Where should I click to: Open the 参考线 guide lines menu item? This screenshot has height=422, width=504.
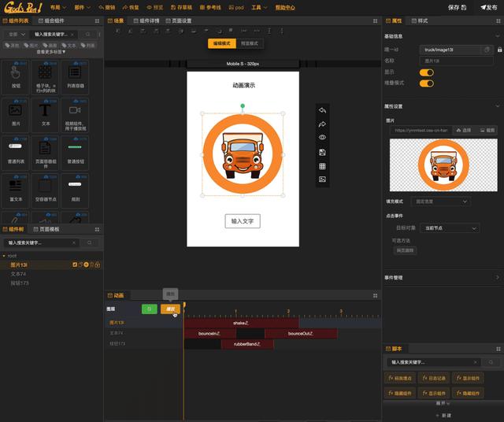(x=210, y=7)
